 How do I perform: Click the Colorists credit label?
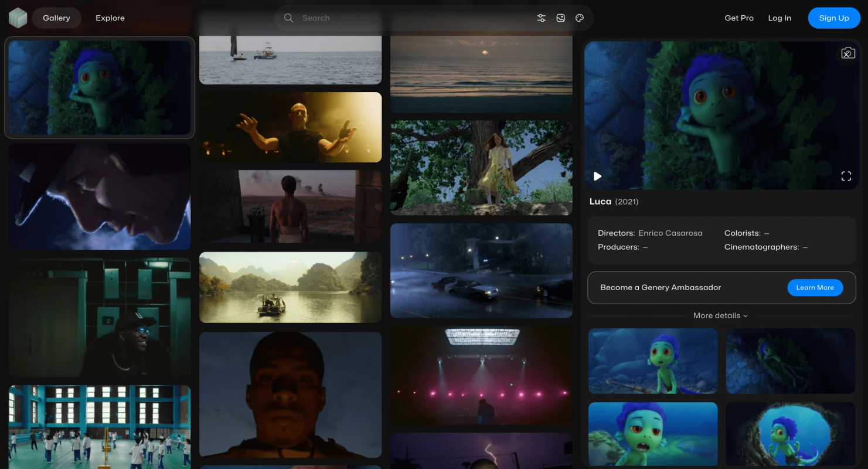coord(743,233)
